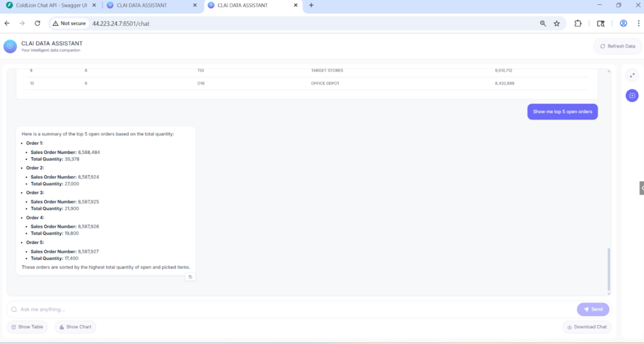The width and height of the screenshot is (644, 344).
Task: Click the purple new chat icon in sidebar
Action: (x=632, y=96)
